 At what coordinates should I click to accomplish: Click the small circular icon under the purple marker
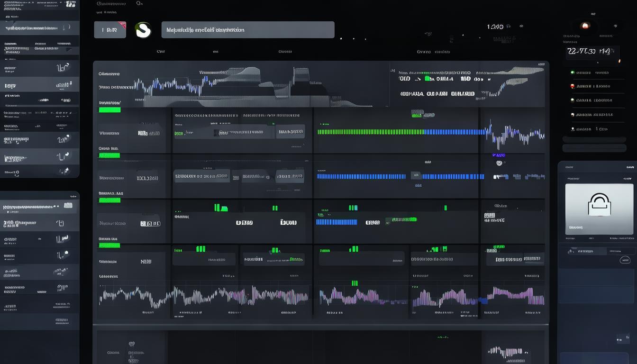pyautogui.click(x=499, y=163)
